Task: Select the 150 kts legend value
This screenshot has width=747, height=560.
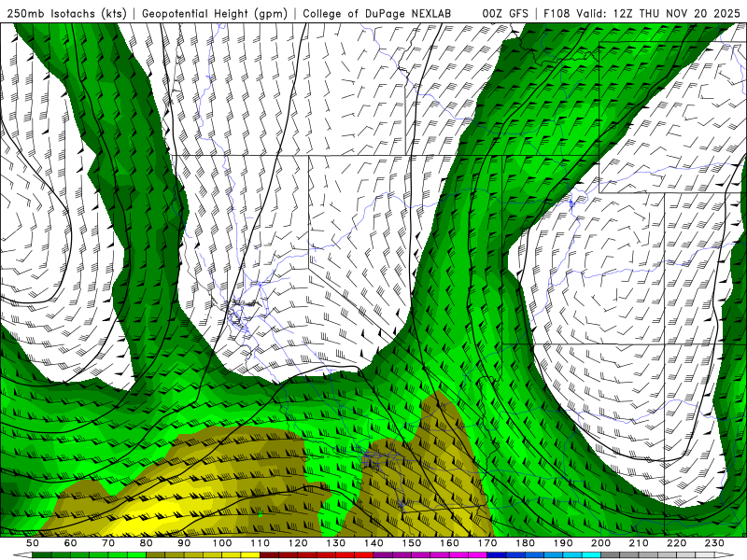Action: pos(411,543)
